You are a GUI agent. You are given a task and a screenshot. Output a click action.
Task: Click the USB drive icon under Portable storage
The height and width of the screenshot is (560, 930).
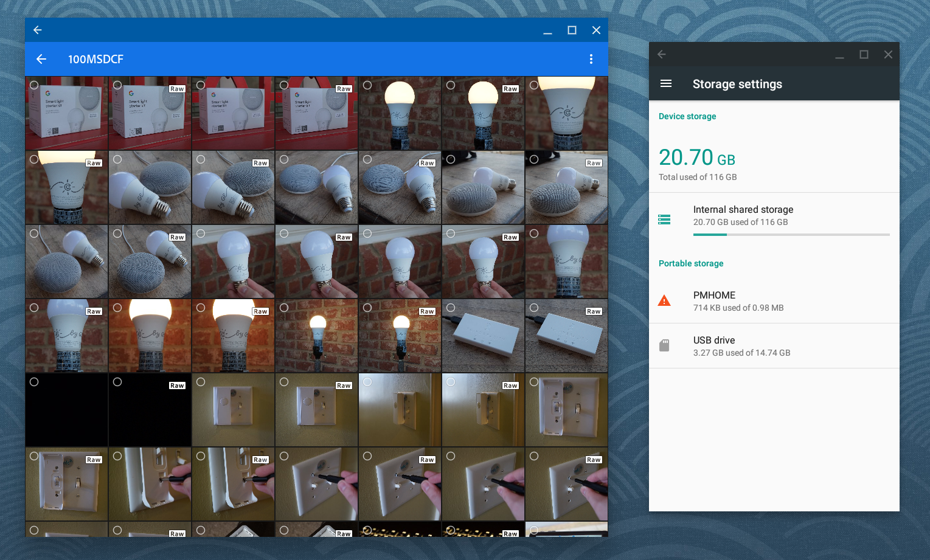(664, 345)
